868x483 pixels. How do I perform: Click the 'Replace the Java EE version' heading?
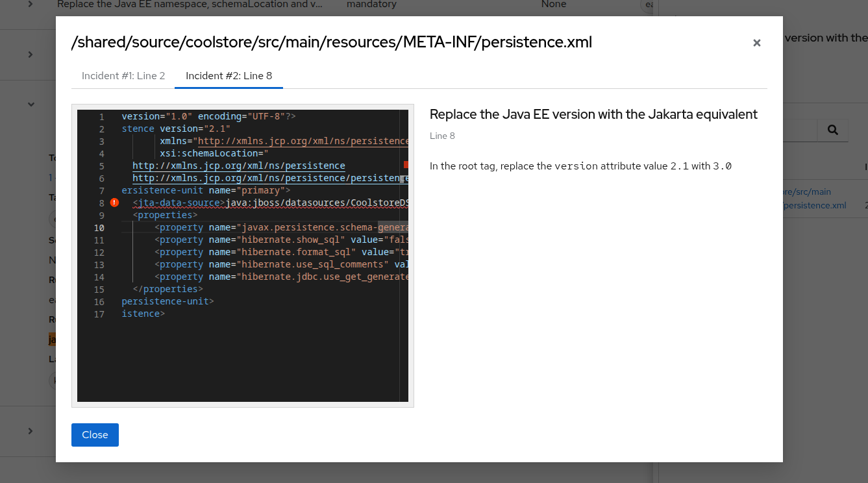tap(593, 114)
